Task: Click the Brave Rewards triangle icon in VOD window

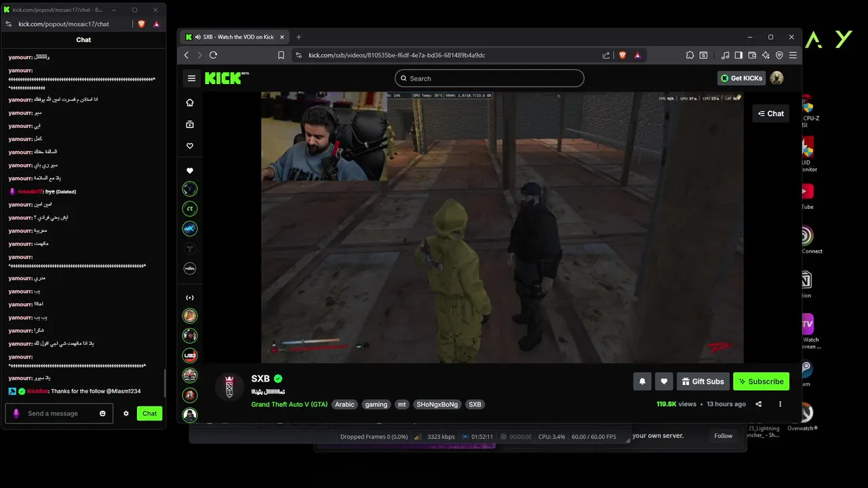Action: pos(637,55)
